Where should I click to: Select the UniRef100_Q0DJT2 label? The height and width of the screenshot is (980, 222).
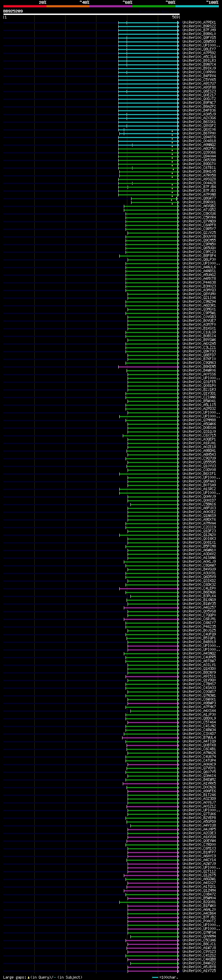199,99
